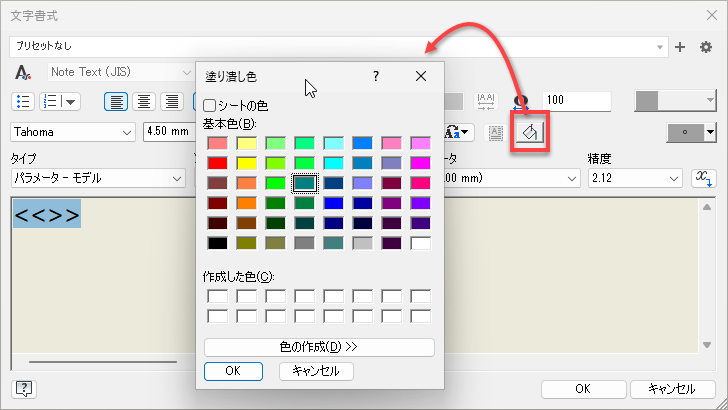Expand the numbered list dropdown arrow
This screenshot has height=410, width=728.
[72, 101]
